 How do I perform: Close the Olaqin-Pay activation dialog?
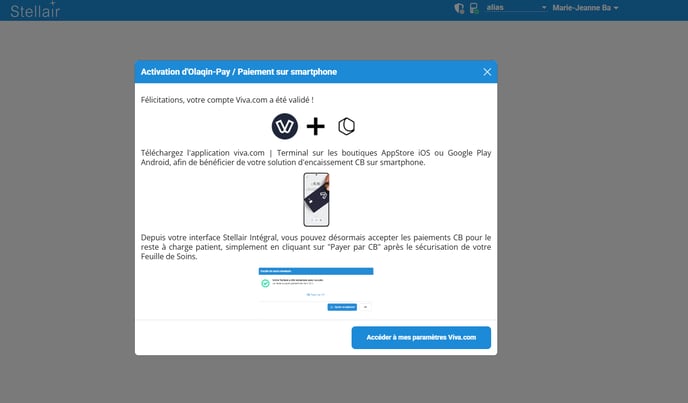tap(487, 72)
